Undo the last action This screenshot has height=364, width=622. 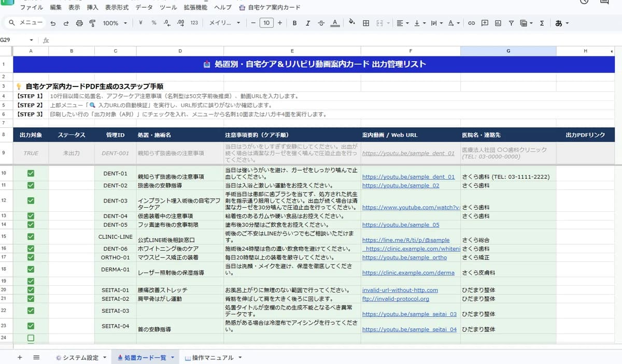pos(53,23)
